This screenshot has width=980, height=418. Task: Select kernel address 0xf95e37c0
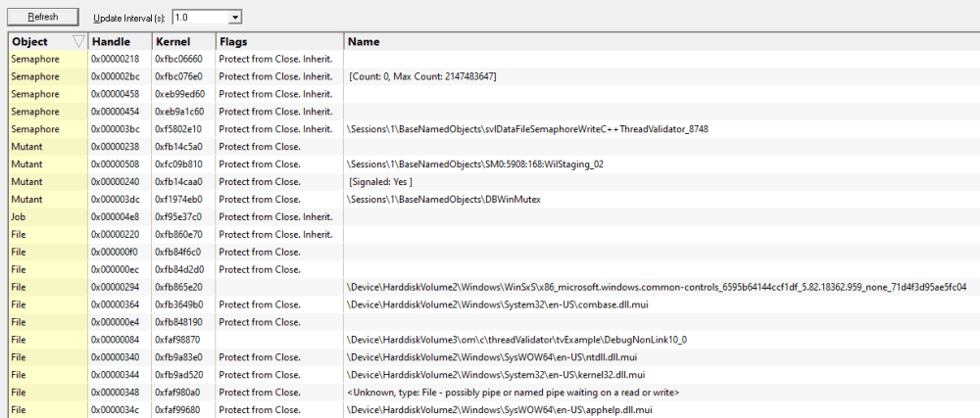point(178,216)
